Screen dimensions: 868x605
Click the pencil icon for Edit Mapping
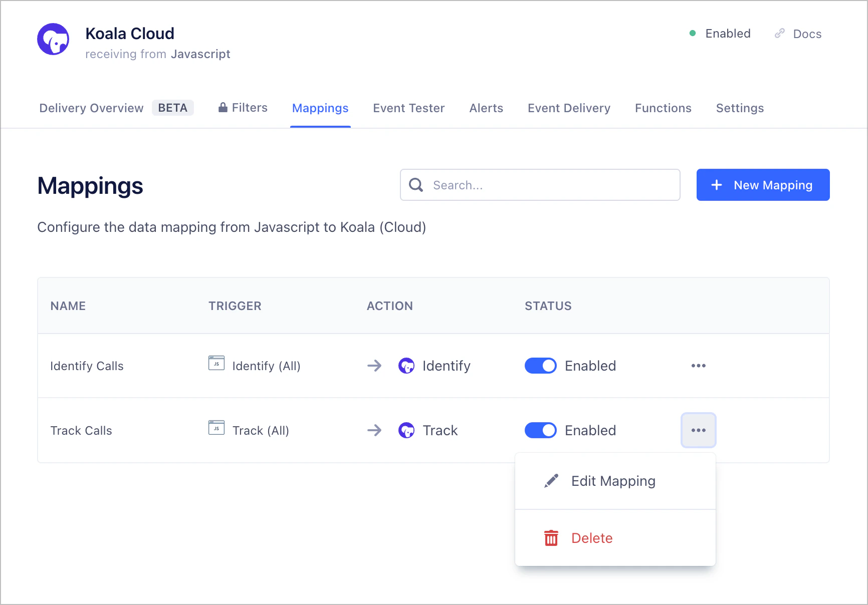coord(551,481)
